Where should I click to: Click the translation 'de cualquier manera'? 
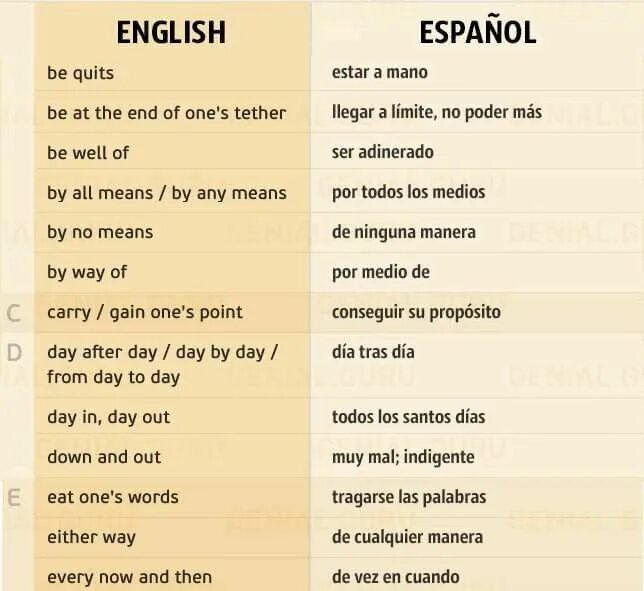tap(407, 537)
